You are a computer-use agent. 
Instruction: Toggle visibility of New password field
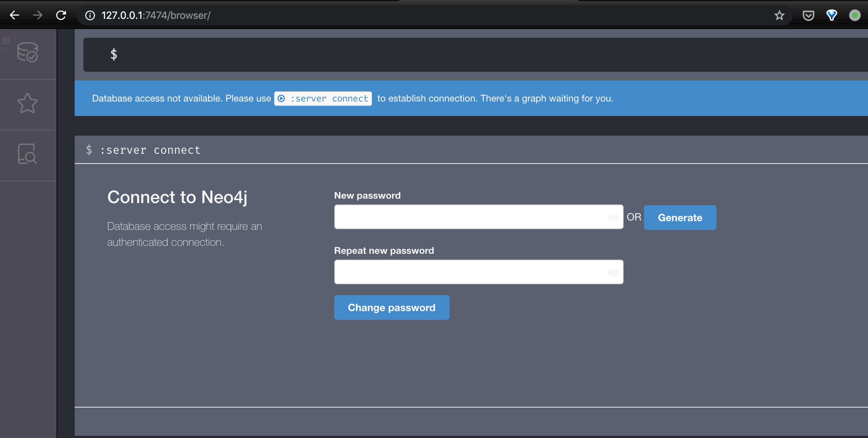click(613, 217)
